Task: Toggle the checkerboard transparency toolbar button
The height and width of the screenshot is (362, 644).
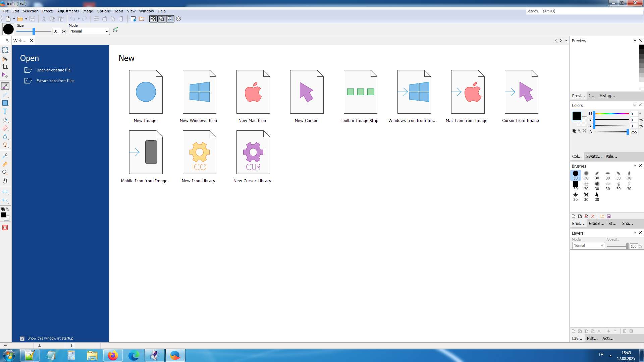Action: (153, 19)
